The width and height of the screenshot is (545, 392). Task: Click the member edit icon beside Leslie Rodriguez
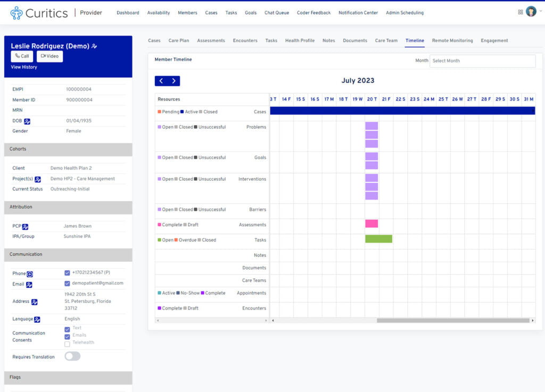[94, 46]
